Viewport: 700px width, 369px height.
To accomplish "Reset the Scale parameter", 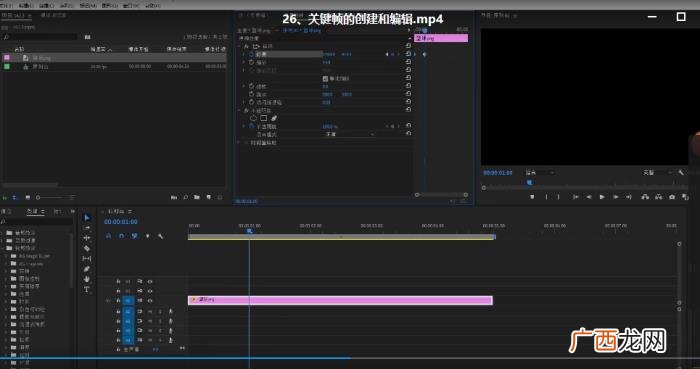I will 408,62.
